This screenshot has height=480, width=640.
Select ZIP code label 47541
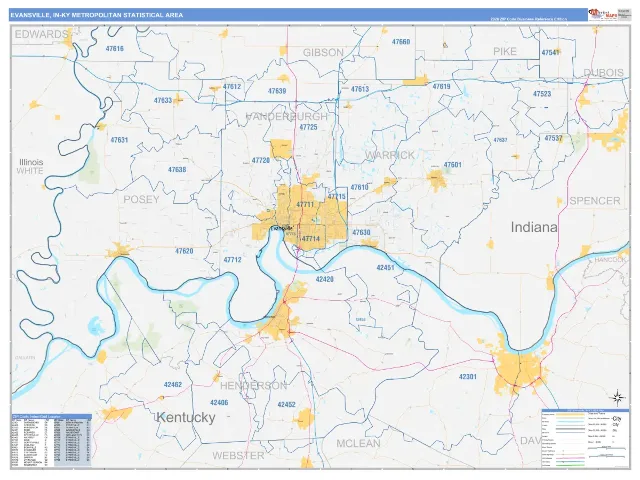point(550,53)
